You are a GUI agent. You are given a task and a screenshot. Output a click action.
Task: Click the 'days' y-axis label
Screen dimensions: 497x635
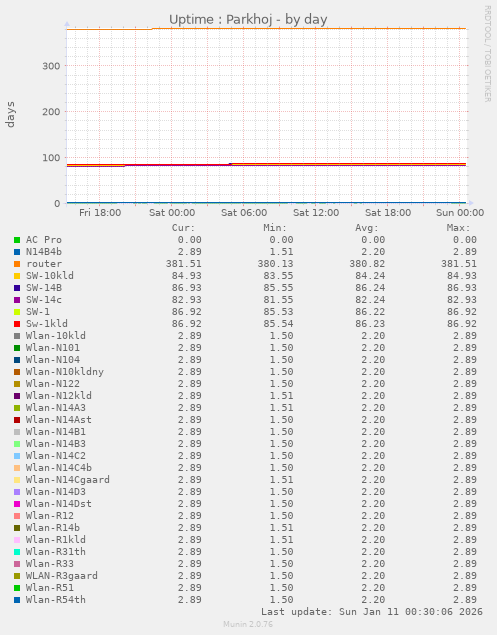tap(11, 115)
